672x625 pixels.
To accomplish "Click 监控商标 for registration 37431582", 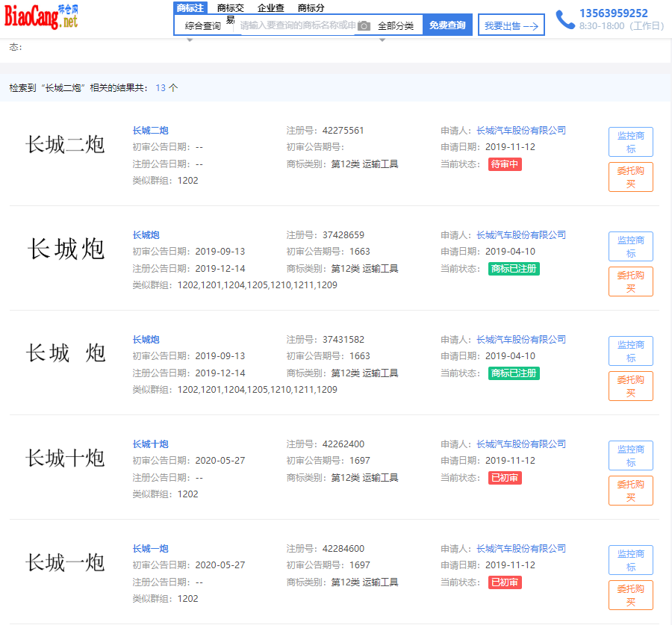I will coord(631,351).
